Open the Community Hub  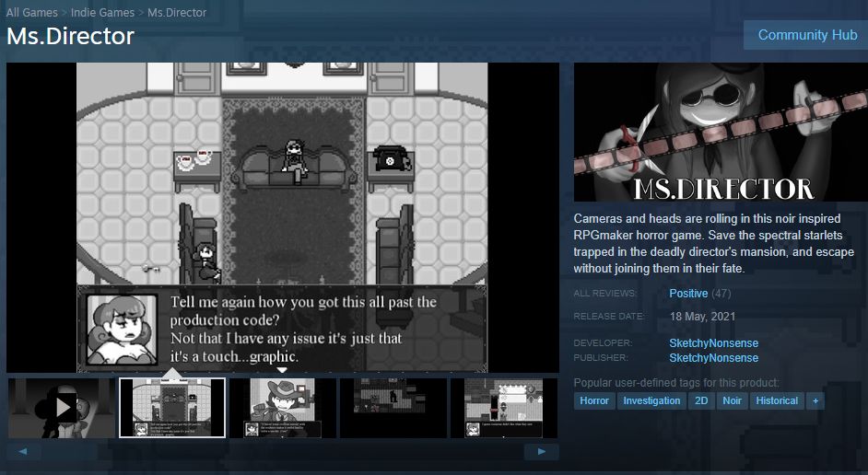(x=807, y=35)
